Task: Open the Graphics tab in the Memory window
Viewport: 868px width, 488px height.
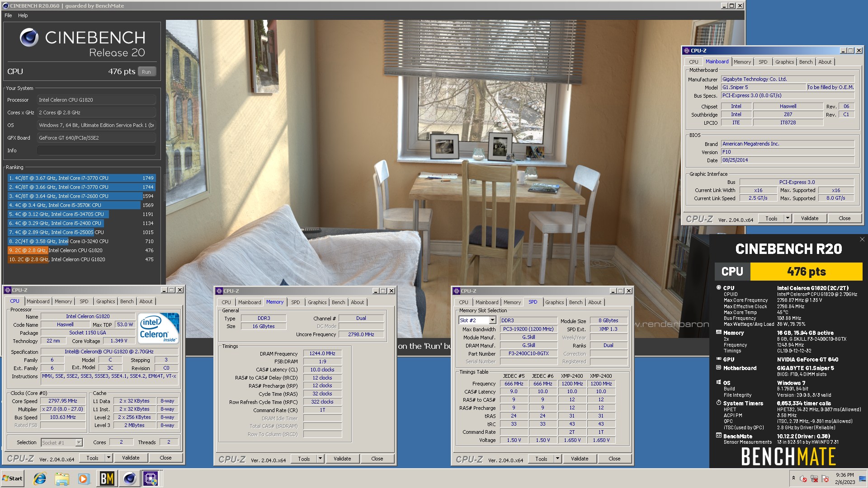Action: 317,302
